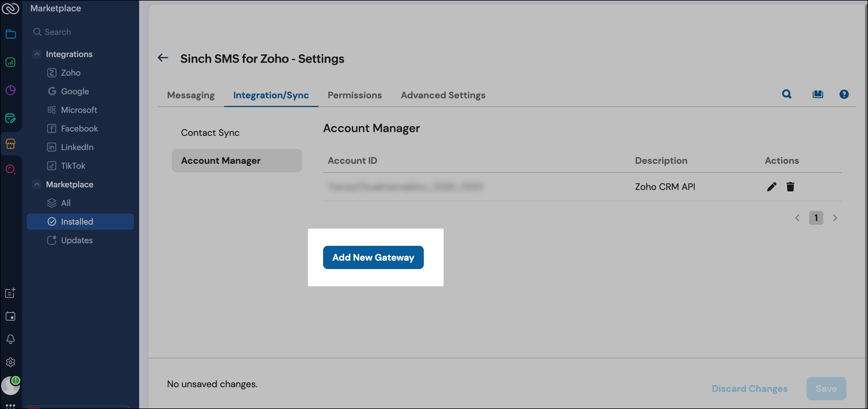Click the user avatar with alert badge
This screenshot has height=409, width=868.
(x=10, y=385)
